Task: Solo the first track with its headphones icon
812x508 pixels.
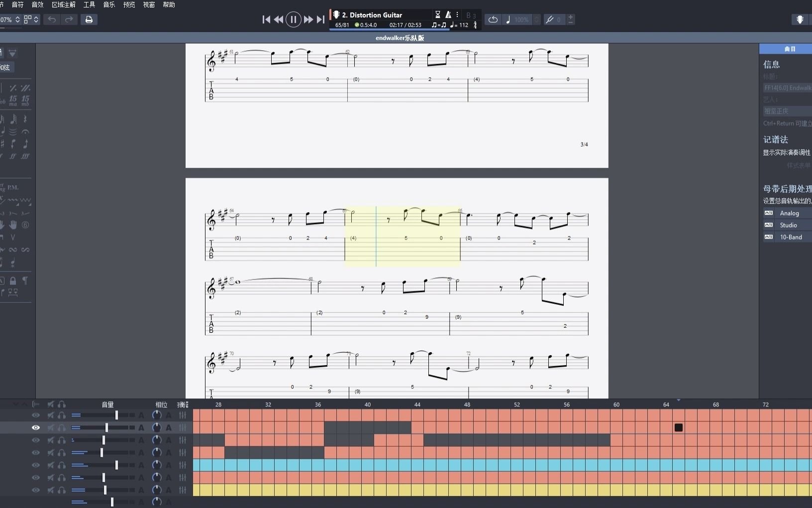Action: (x=62, y=415)
